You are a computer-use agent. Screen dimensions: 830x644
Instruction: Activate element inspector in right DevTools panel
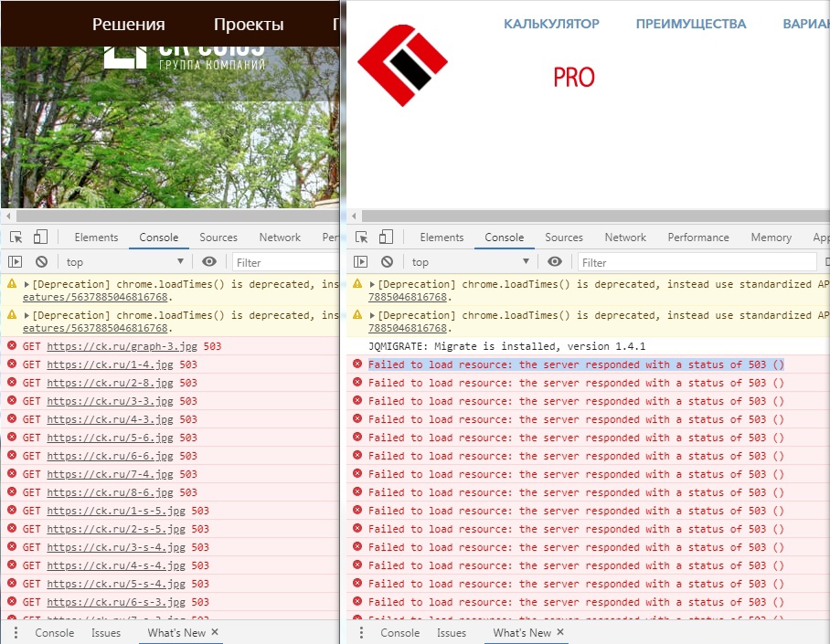tap(362, 238)
